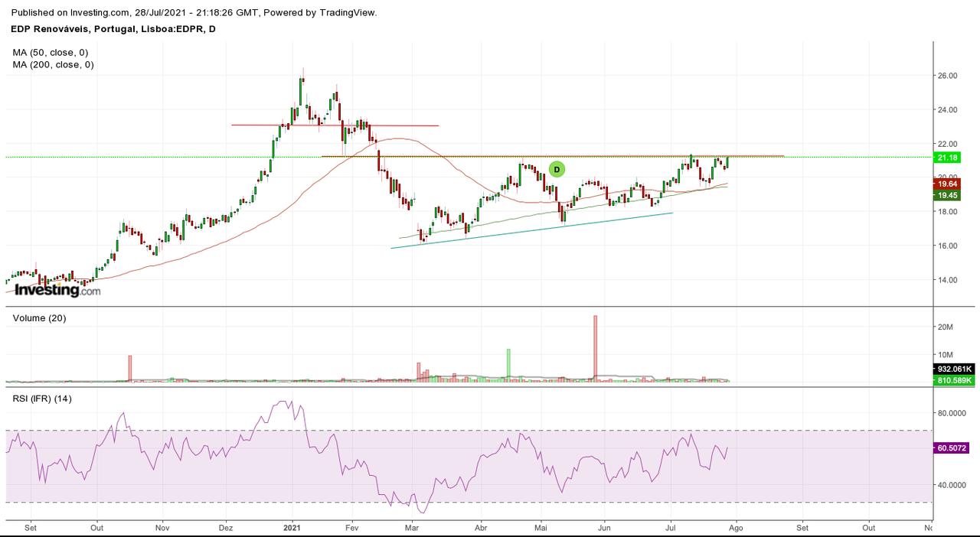This screenshot has height=537, width=980.
Task: Select the MA (200, close, 0) indicator label
Action: tap(54, 65)
